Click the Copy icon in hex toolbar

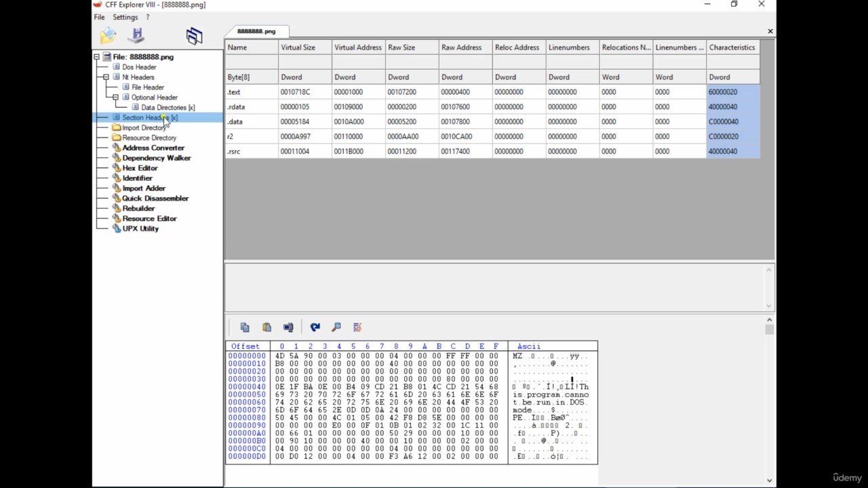pyautogui.click(x=245, y=327)
